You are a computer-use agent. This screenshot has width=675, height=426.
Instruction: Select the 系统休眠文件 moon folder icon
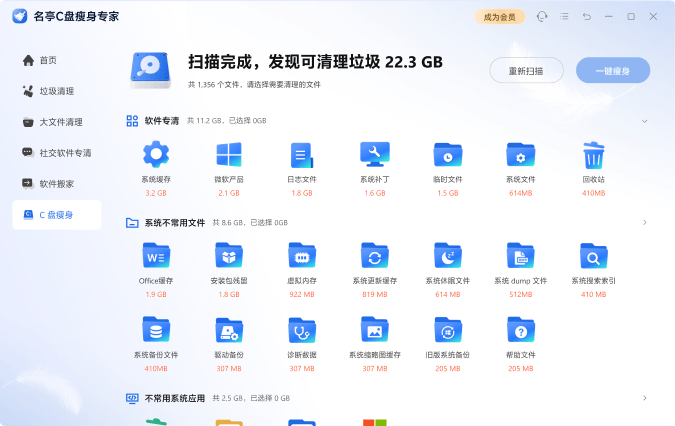click(x=448, y=255)
